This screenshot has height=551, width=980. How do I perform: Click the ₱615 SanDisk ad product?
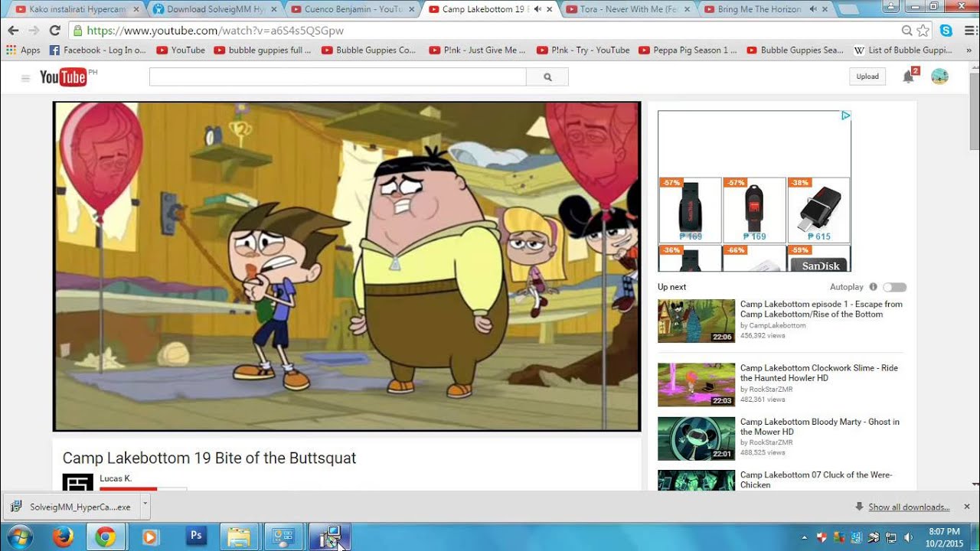(x=818, y=210)
